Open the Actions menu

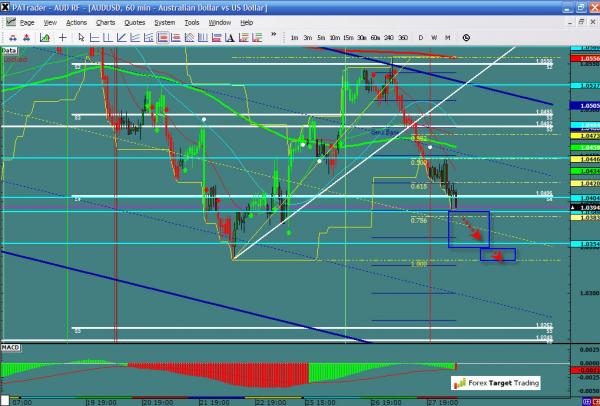click(x=74, y=22)
